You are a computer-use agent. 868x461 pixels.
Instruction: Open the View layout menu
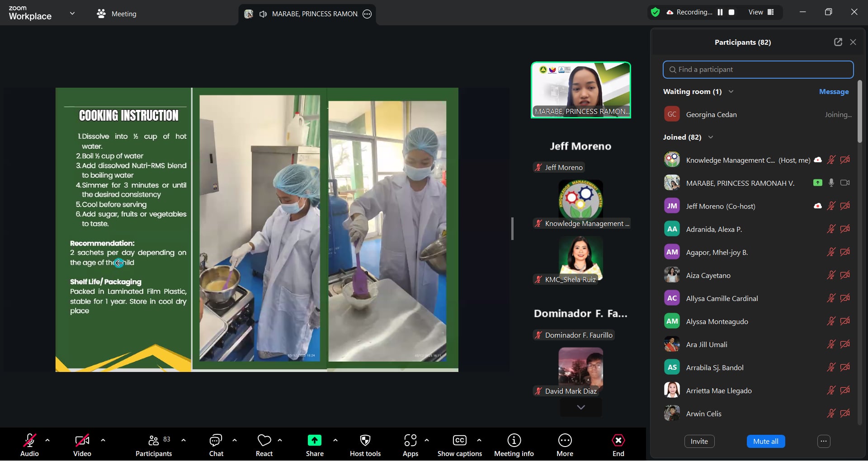(761, 12)
